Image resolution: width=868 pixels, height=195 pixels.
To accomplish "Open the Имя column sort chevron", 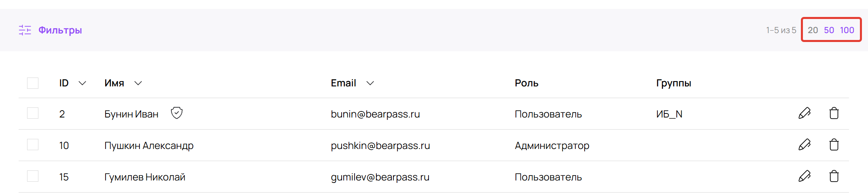I will (138, 84).
